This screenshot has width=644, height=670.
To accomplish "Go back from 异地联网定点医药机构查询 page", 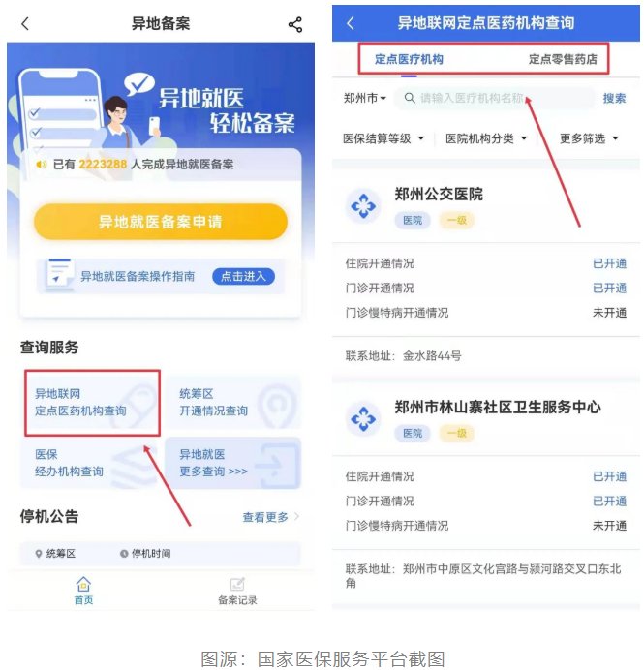I will [351, 23].
